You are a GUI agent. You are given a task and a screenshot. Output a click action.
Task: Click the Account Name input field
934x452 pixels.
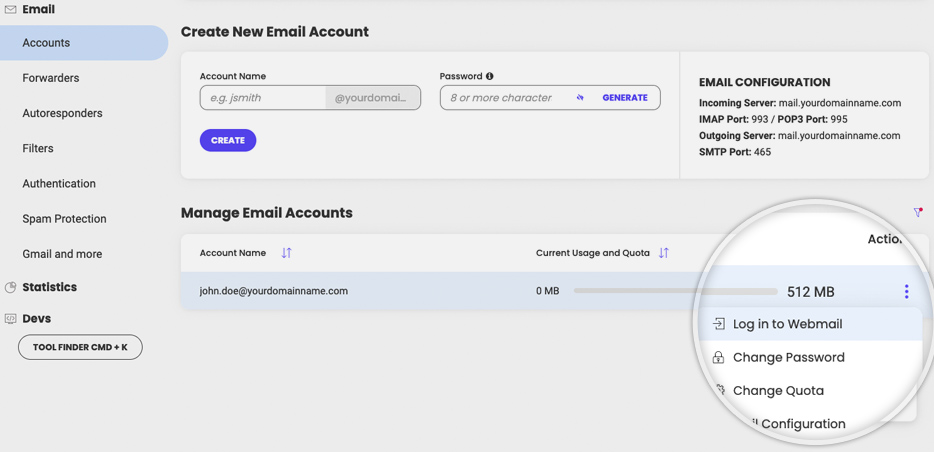coord(263,98)
